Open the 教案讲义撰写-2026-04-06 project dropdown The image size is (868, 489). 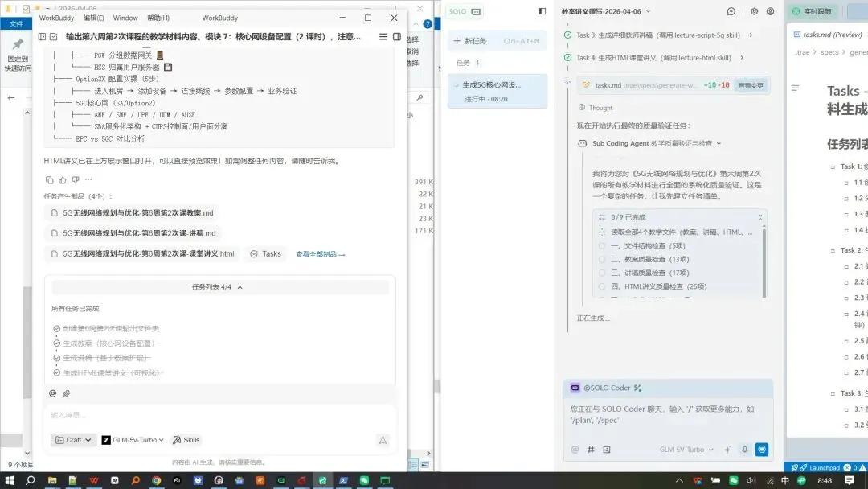[x=606, y=11]
